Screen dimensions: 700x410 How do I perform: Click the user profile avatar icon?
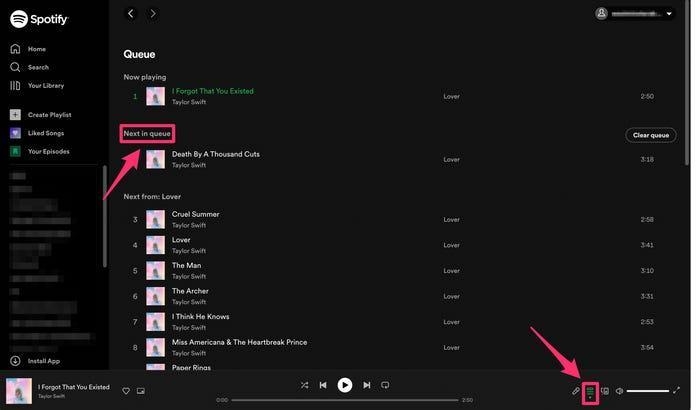[x=601, y=13]
